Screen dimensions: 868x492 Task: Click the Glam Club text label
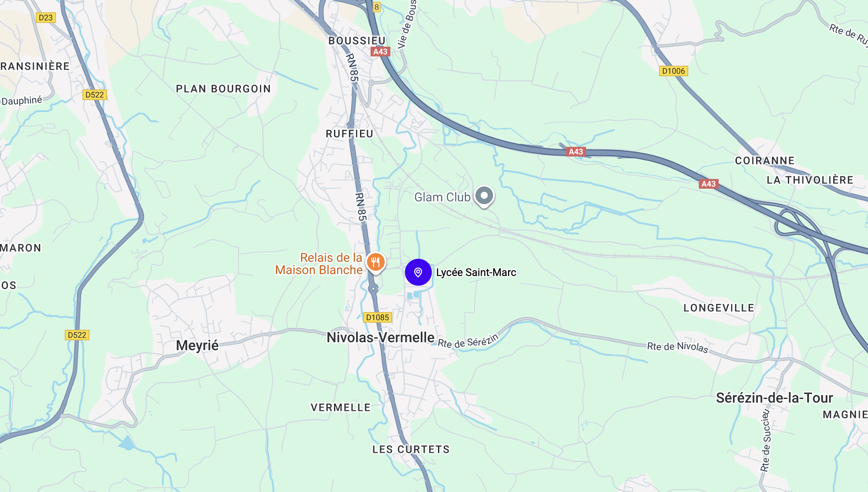pyautogui.click(x=442, y=197)
